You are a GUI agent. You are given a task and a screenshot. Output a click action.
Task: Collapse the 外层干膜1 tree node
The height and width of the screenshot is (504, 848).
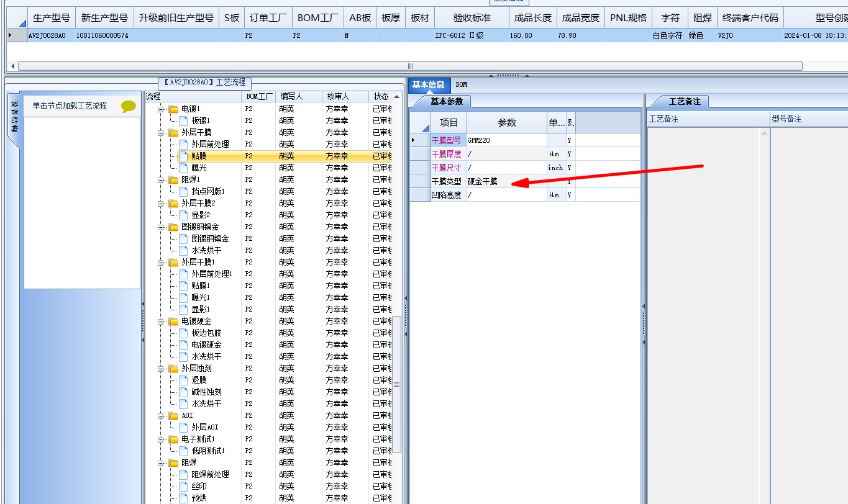coord(162,263)
